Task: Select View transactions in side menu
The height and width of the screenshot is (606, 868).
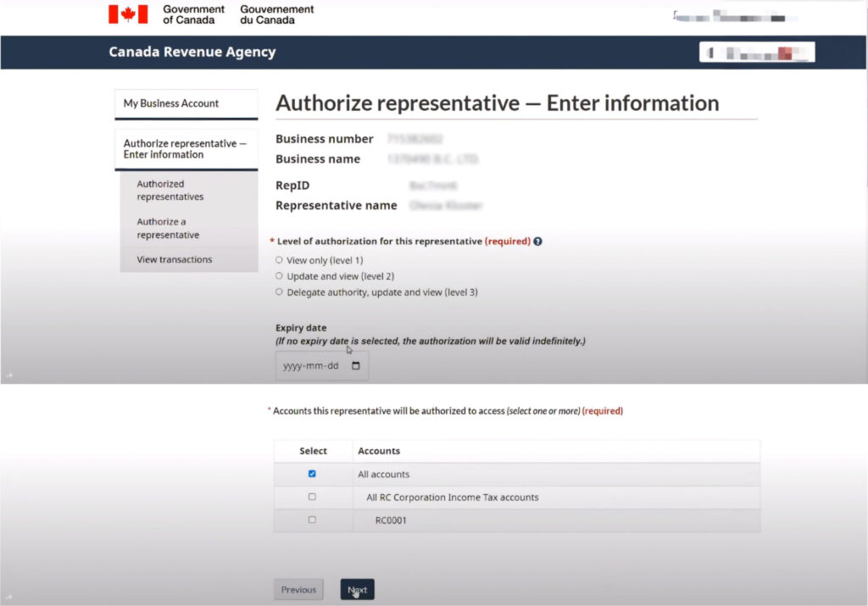Action: click(175, 259)
